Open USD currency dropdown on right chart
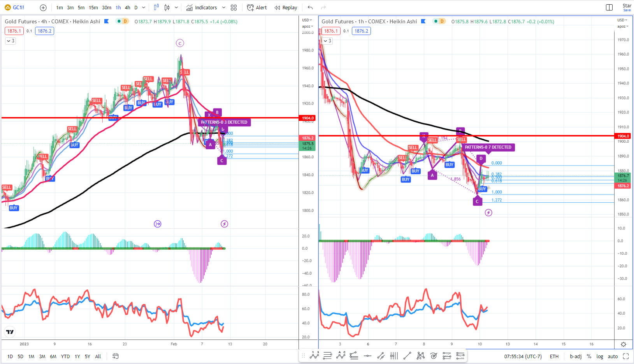 [x=623, y=20]
